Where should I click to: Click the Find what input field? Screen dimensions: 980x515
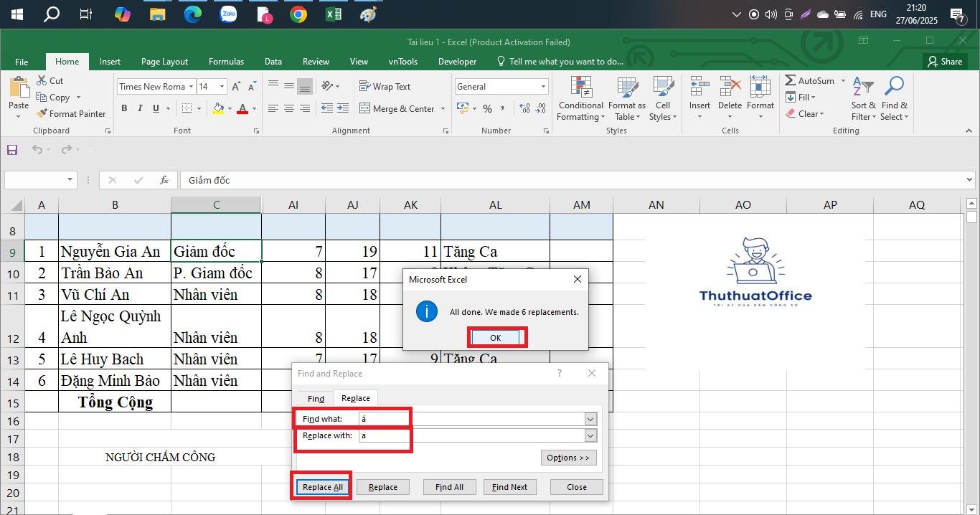tap(471, 419)
